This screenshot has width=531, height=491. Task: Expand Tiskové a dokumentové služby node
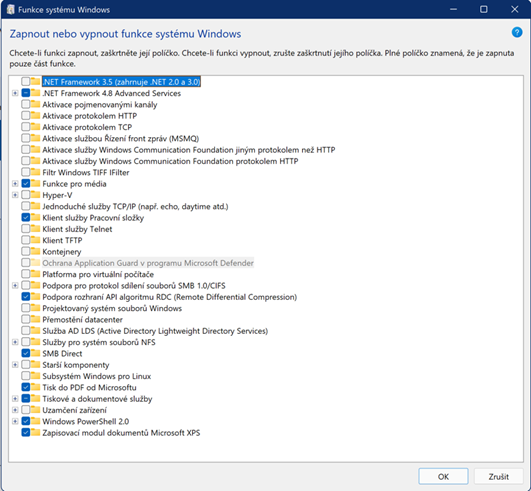coord(15,399)
